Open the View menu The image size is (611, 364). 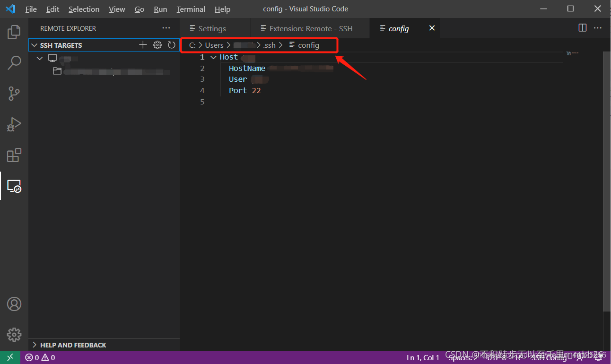117,9
